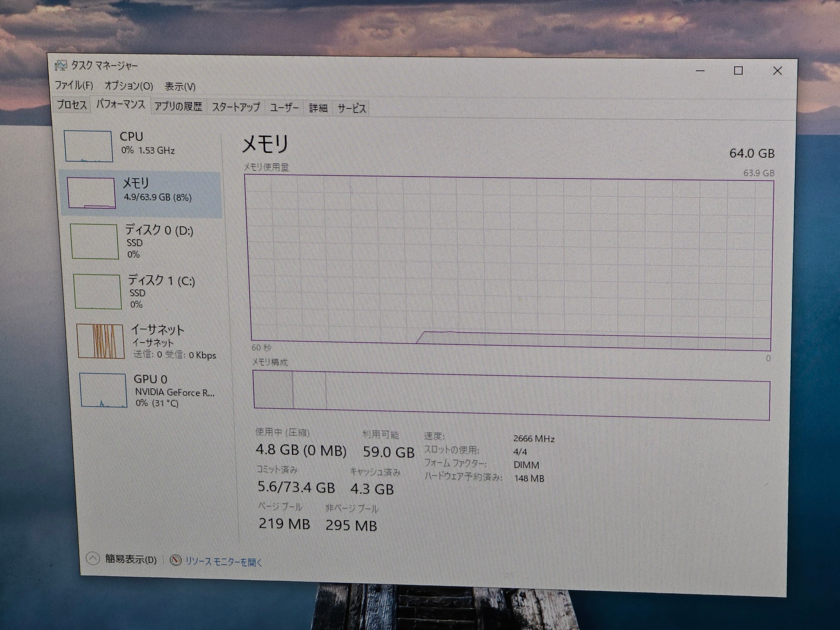The width and height of the screenshot is (840, 630).
Task: Select the メモリ mini graph in sidebar
Action: coord(92,193)
